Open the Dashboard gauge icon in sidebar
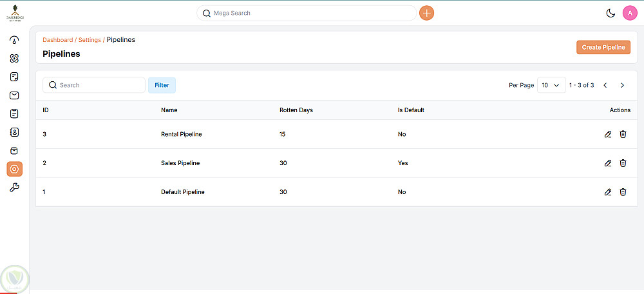The width and height of the screenshot is (644, 294). pos(14,40)
